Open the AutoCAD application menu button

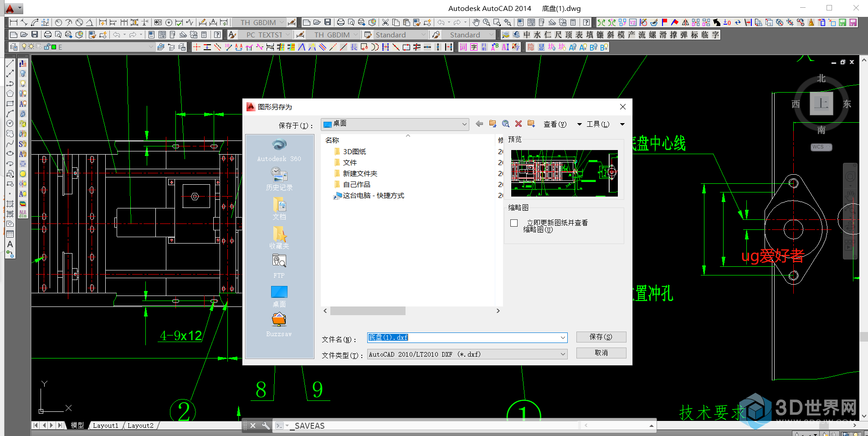[x=13, y=8]
